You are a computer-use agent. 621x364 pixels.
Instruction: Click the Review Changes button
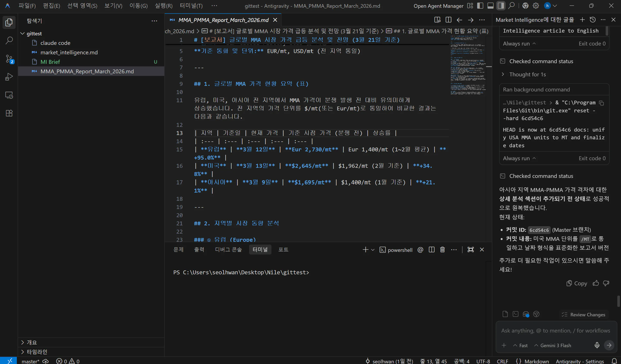pos(583,314)
